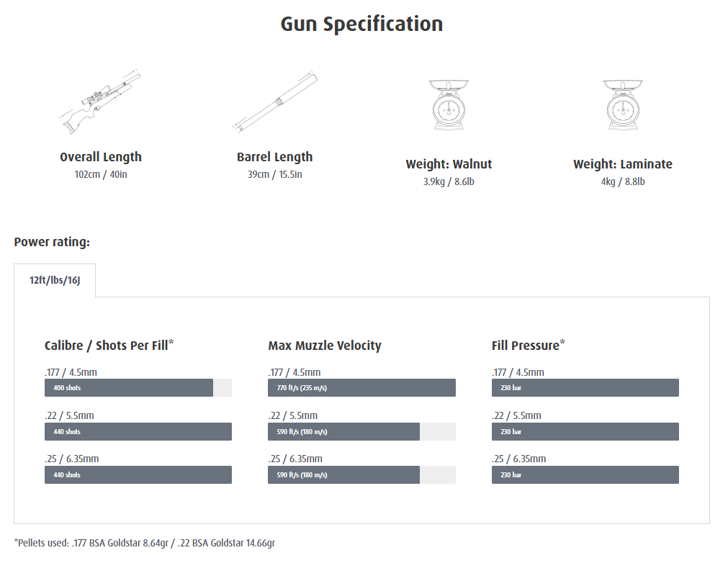Click the rifle overall length icon
The image size is (728, 563).
pos(100,102)
